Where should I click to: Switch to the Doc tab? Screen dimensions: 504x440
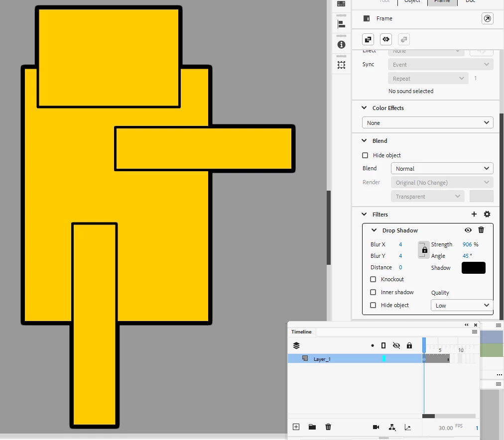pos(470,1)
